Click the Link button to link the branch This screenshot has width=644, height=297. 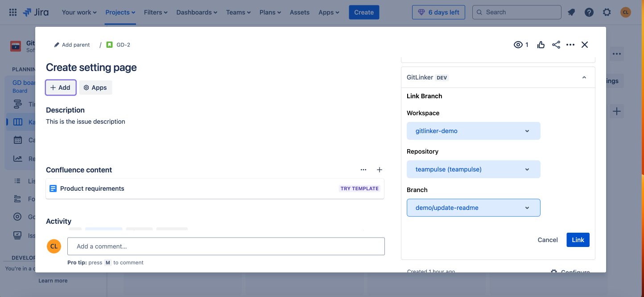(578, 240)
